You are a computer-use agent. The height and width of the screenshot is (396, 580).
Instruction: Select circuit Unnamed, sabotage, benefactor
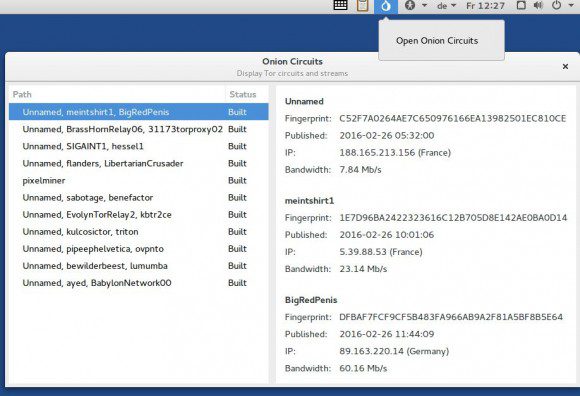(x=139, y=197)
